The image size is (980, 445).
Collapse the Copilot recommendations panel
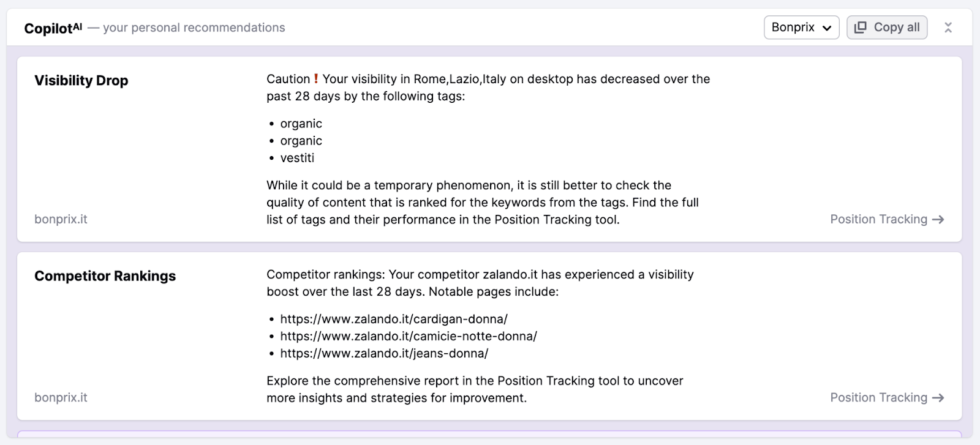tap(948, 28)
